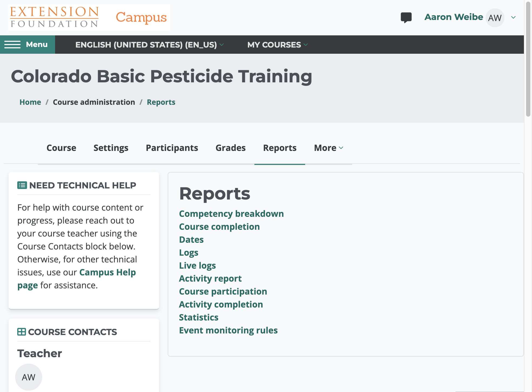
Task: Open the English (United States) language dropdown
Action: pos(149,45)
